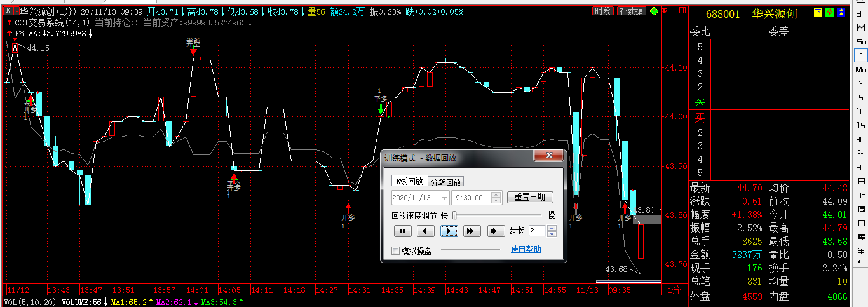Click the step-back replay button

426,231
